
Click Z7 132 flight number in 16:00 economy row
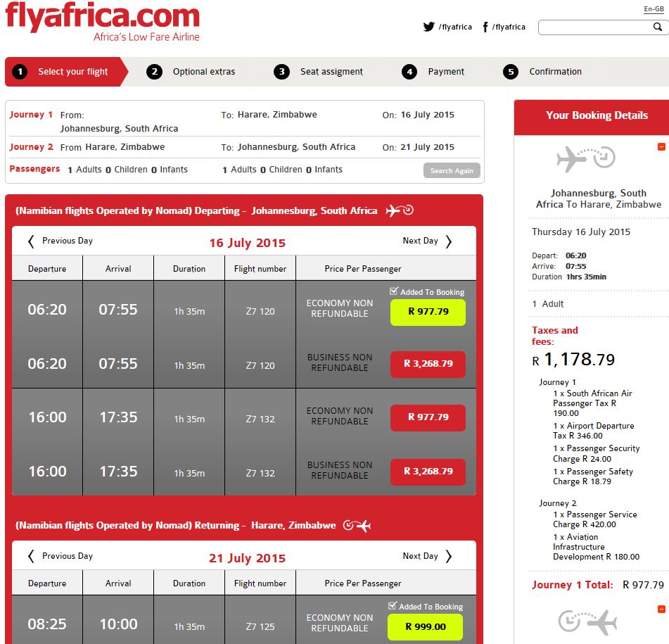click(260, 419)
